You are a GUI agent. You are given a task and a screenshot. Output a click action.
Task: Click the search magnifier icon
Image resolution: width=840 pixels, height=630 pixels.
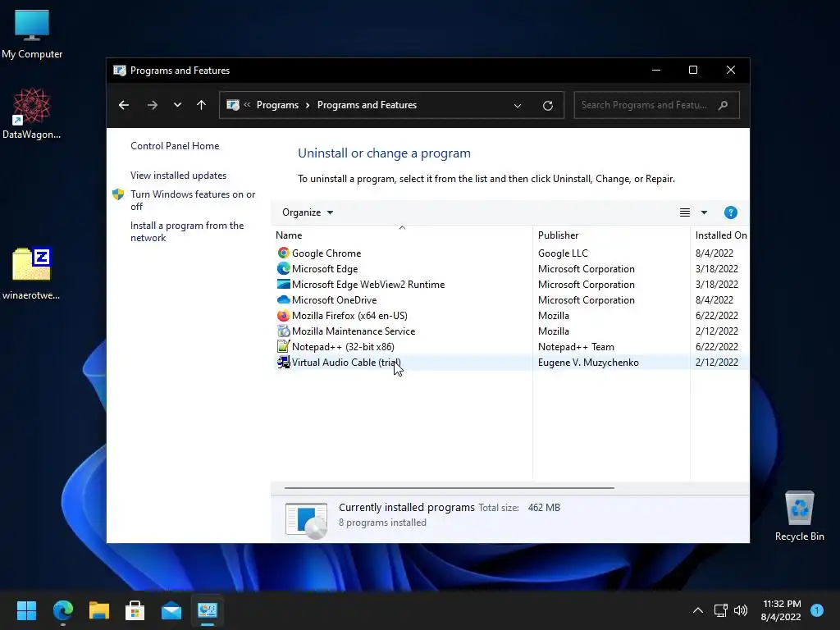(x=724, y=105)
